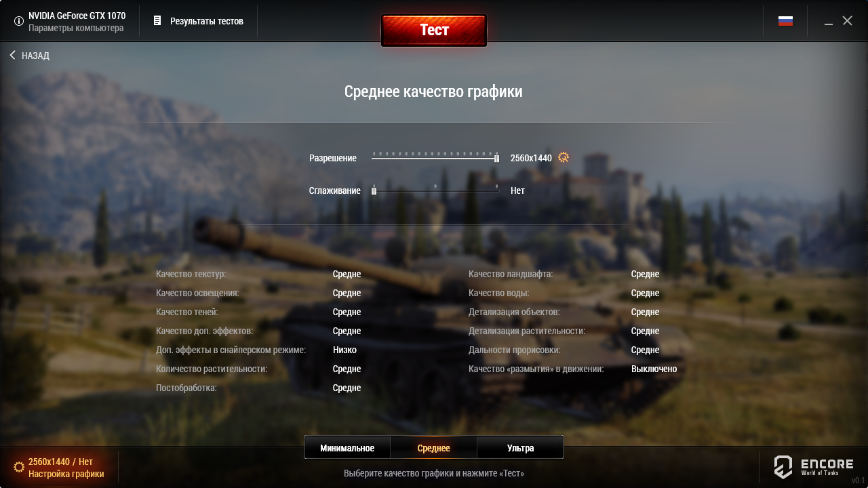Click the info icon beside NVIDIA GeForce GTX 1070
Screen dimensions: 868x488
(19, 21)
